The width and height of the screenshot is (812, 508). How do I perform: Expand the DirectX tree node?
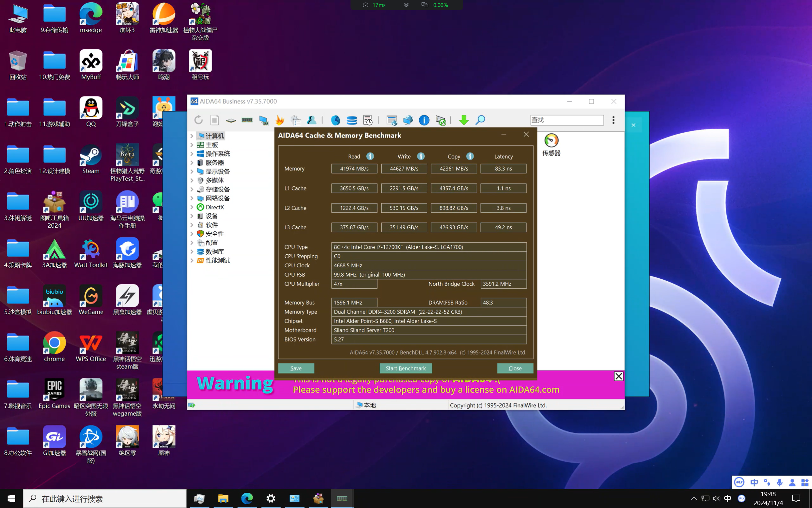(192, 207)
